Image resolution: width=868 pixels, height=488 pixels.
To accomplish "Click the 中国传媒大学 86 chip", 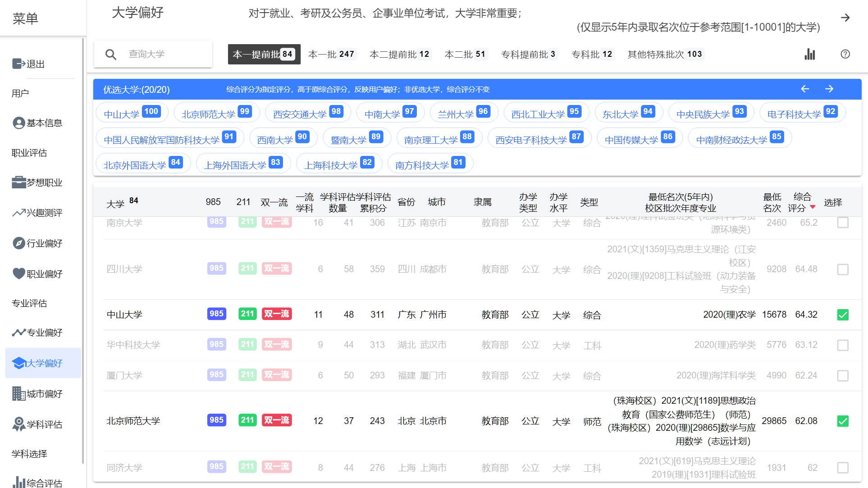I will pos(640,138).
